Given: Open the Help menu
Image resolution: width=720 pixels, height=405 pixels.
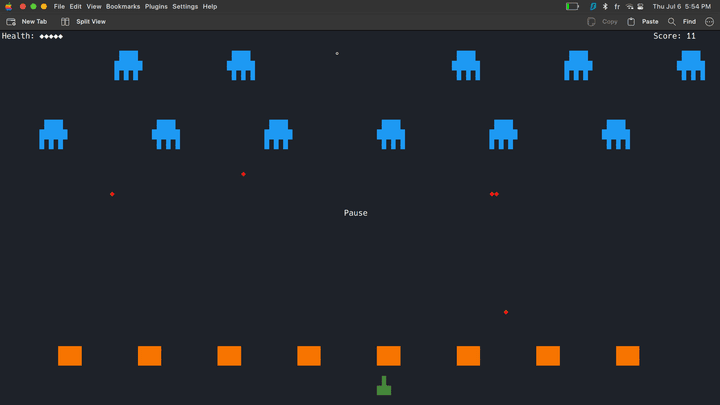Looking at the screenshot, I should point(210,6).
